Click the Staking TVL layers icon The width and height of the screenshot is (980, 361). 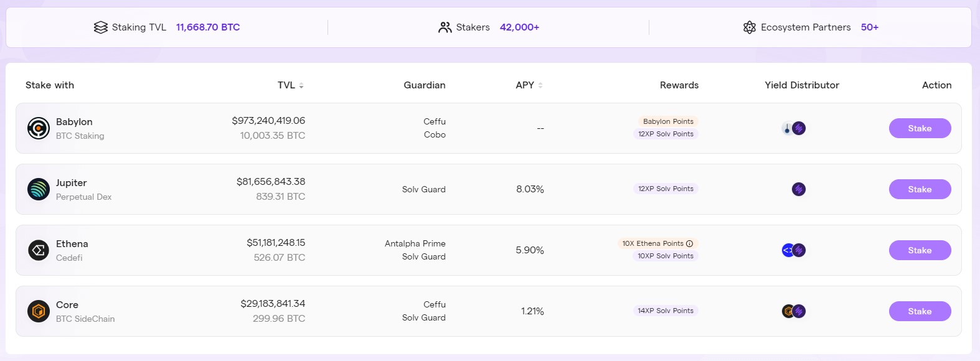[x=101, y=27]
